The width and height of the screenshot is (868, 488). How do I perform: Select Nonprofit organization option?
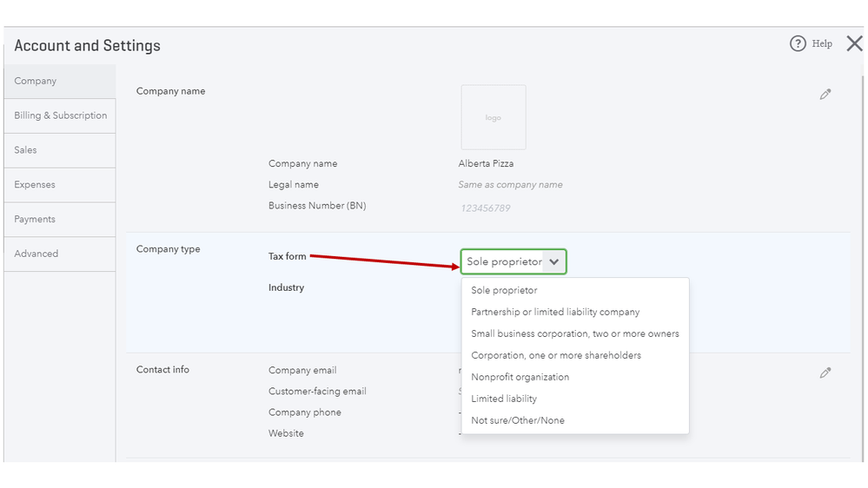pyautogui.click(x=520, y=377)
